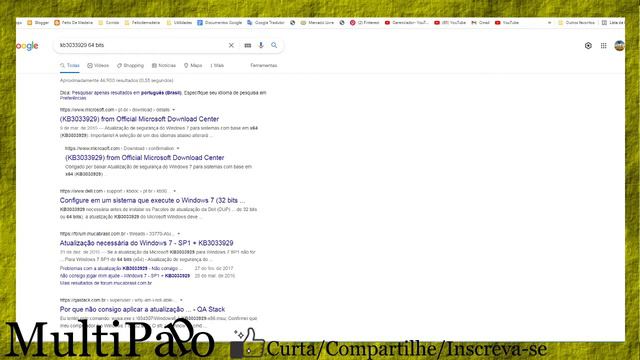640x360 pixels.
Task: Open the Outros favoritos folder
Action: pos(576,23)
